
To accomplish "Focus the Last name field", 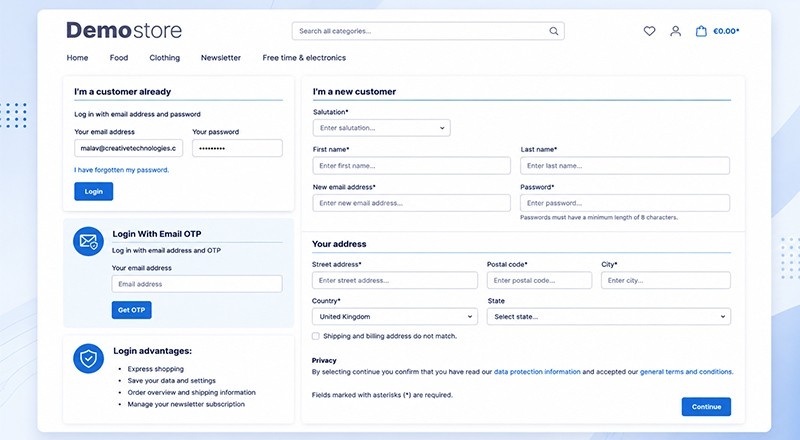I will click(x=625, y=165).
